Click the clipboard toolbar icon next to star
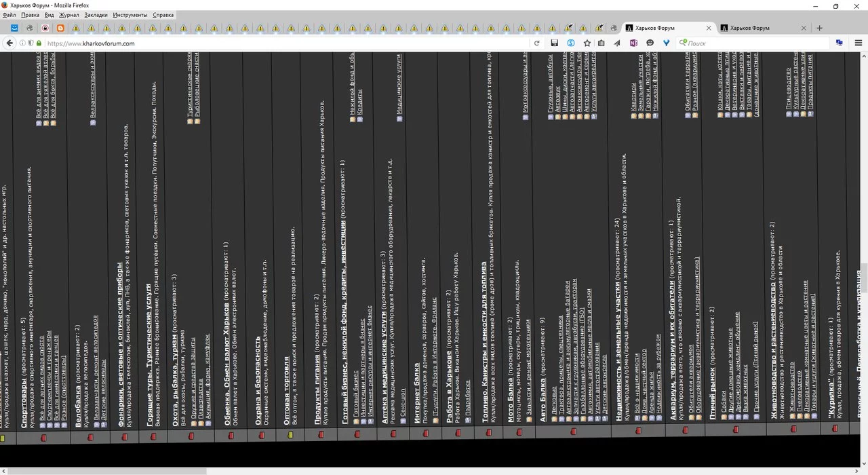Image resolution: width=868 pixels, height=475 pixels. point(601,43)
